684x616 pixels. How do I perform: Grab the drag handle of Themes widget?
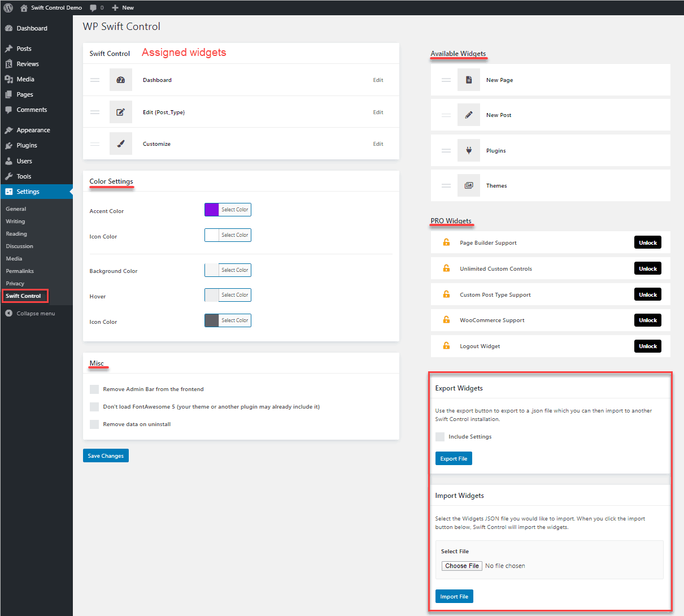tap(446, 185)
